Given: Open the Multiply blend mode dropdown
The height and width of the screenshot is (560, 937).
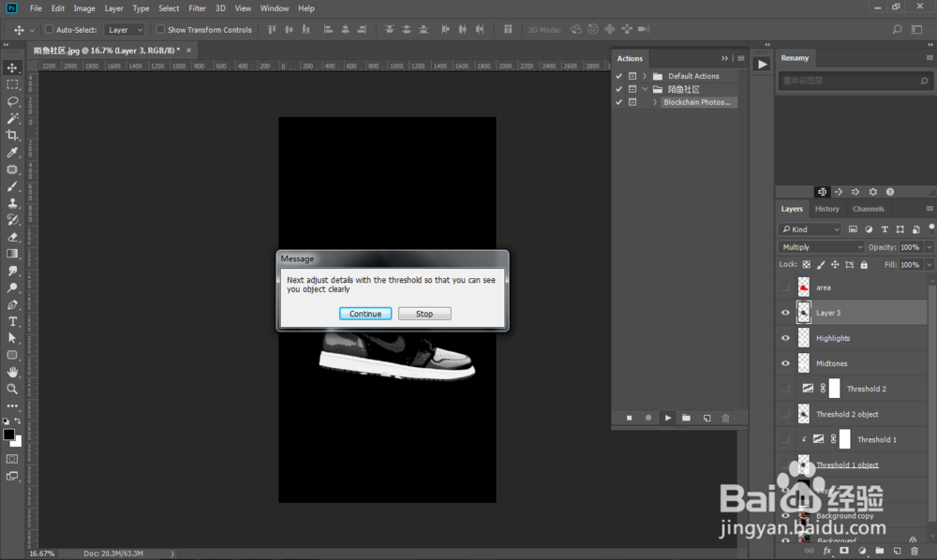Looking at the screenshot, I should coord(821,247).
